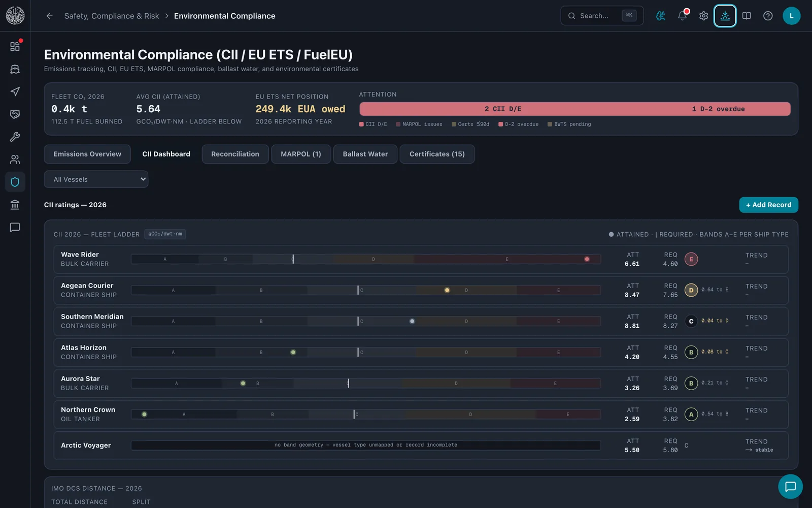
Task: Click the trident logo at top left
Action: pos(15,16)
